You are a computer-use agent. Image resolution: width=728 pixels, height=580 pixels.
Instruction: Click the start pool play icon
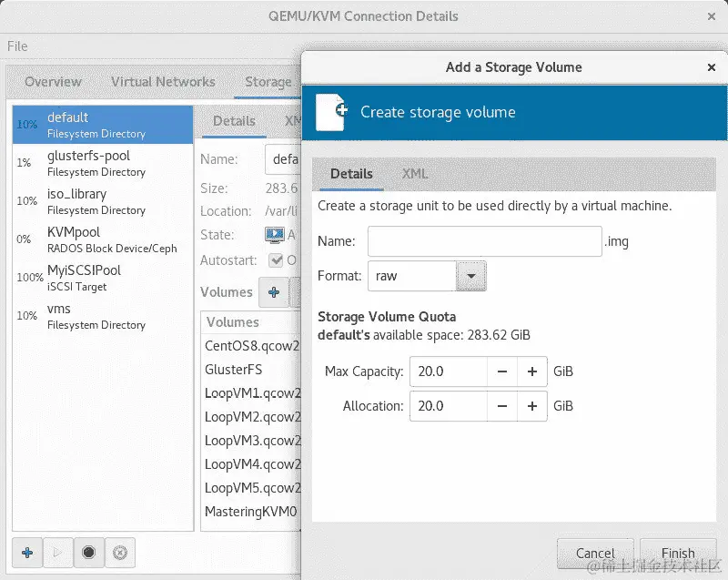[x=57, y=553]
